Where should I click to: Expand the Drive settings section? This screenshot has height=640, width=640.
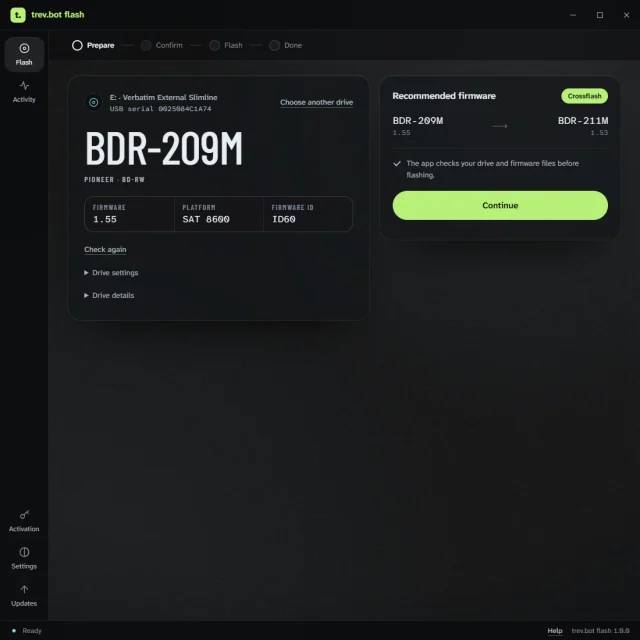[111, 273]
